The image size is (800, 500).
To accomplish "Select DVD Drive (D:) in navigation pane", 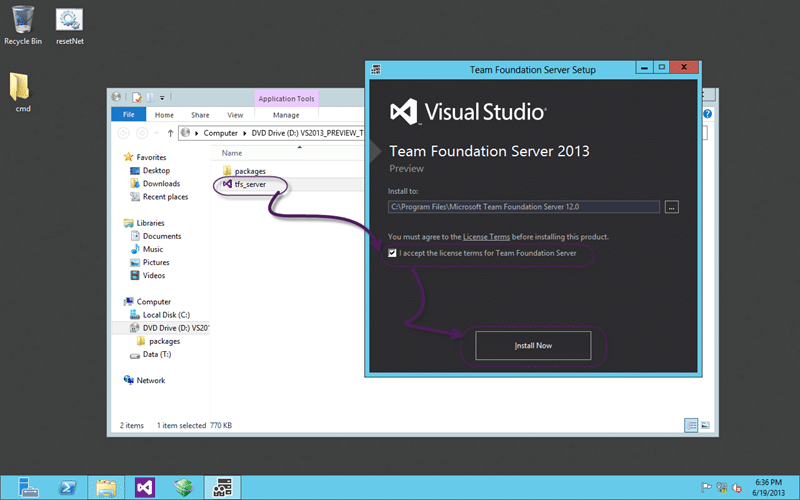I will click(x=170, y=328).
